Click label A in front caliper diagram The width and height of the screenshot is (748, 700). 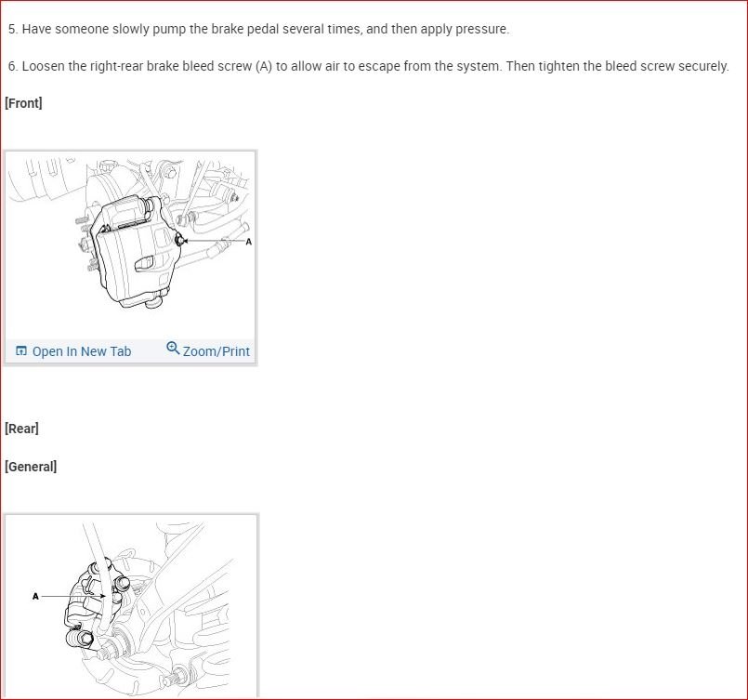tap(248, 242)
